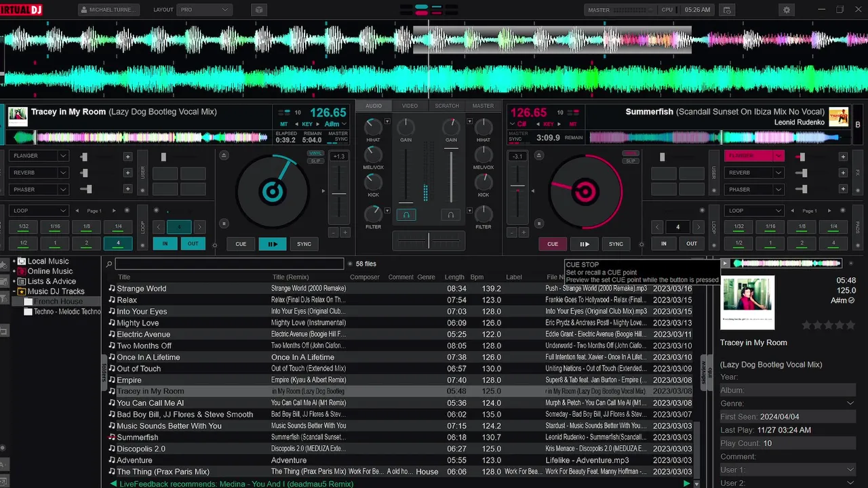Click the mixer crossfader
Screen dimensions: 868x488
429,241
